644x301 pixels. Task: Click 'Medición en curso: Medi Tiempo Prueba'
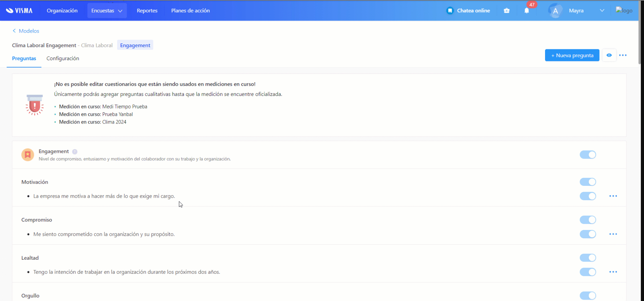[103, 106]
